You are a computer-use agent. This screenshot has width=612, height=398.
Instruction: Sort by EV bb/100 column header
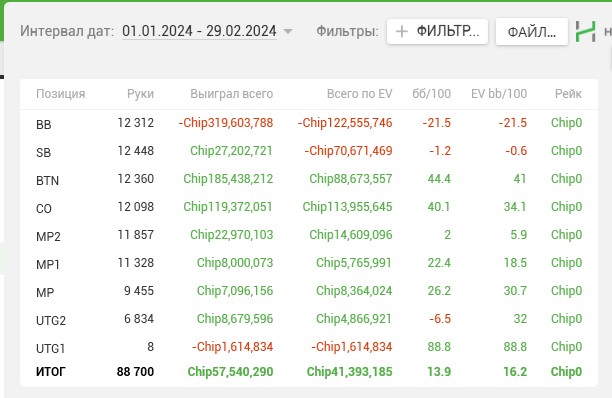tap(499, 94)
